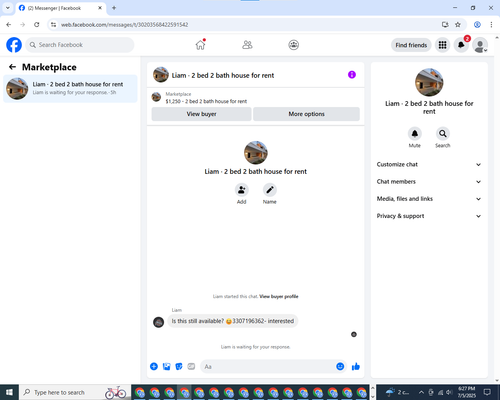Open the emoji picker smiley icon

340,367
